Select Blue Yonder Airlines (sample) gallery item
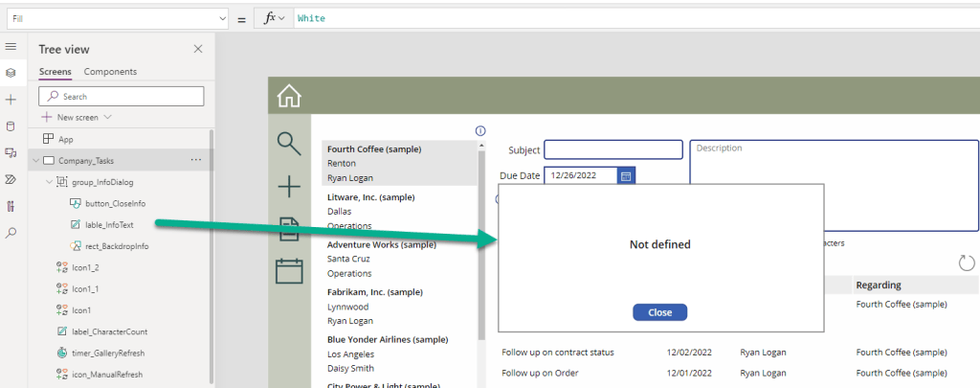Screen dimensions: 980x388 399,354
